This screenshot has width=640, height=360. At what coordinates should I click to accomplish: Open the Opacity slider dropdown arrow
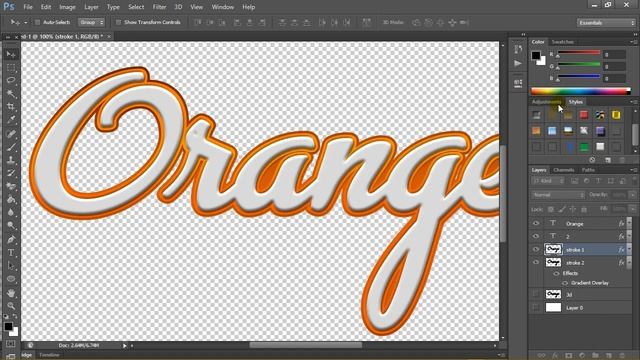coord(632,195)
